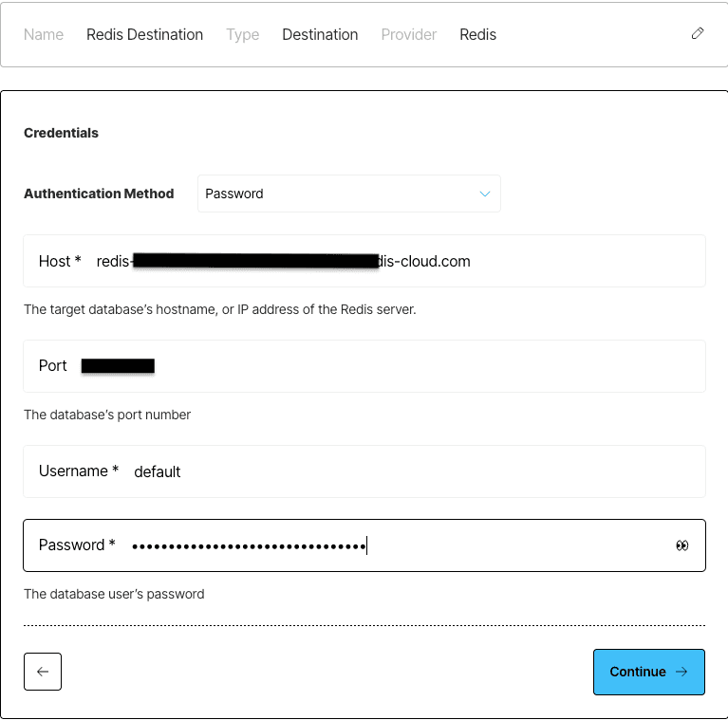Click the blue chevron on Password dropdown
Image resolution: width=728 pixels, height=720 pixels.
(x=485, y=194)
